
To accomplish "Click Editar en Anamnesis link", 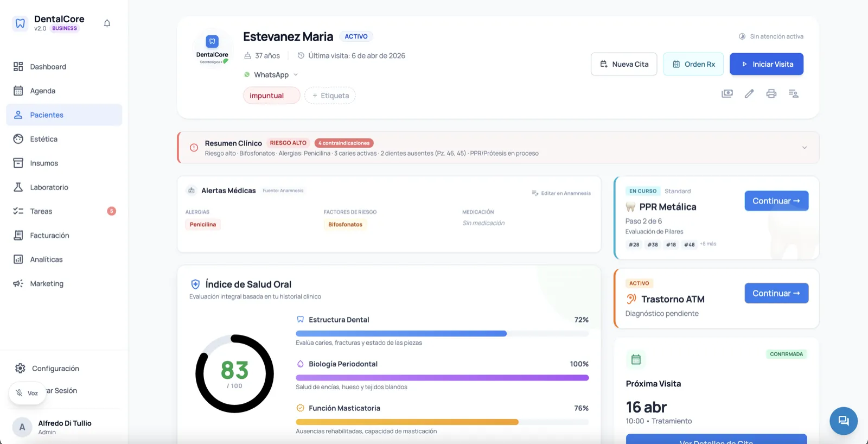I will coord(561,193).
